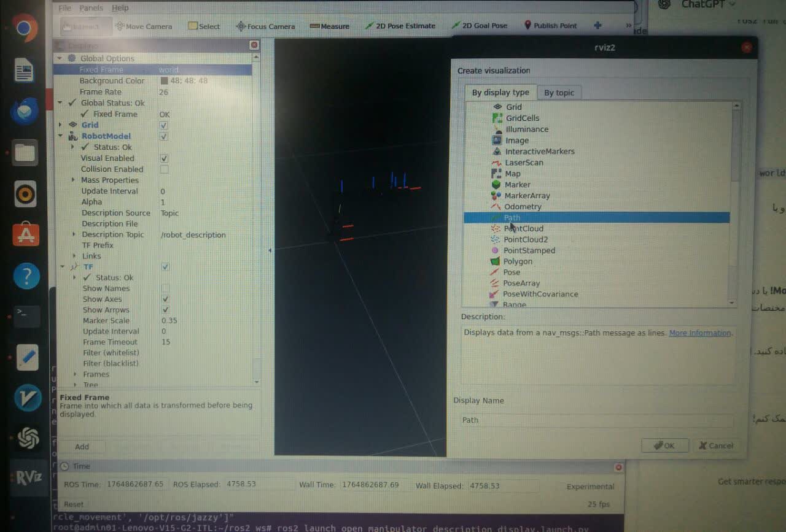Confirm the dialog with OK button
This screenshot has height=532, width=786.
click(x=664, y=445)
